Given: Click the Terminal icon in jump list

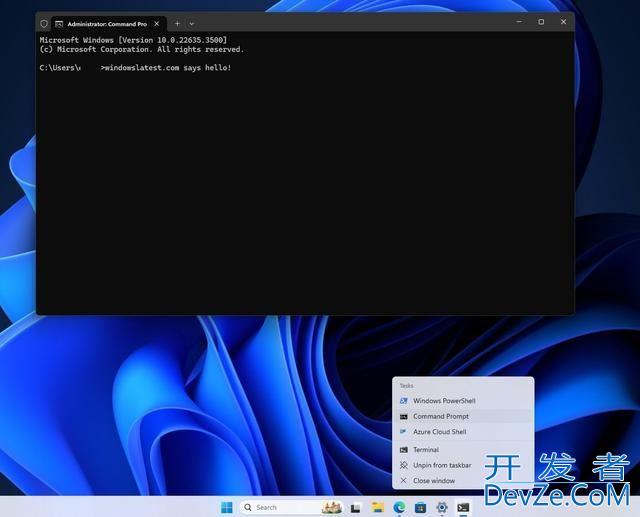Looking at the screenshot, I should tap(404, 450).
